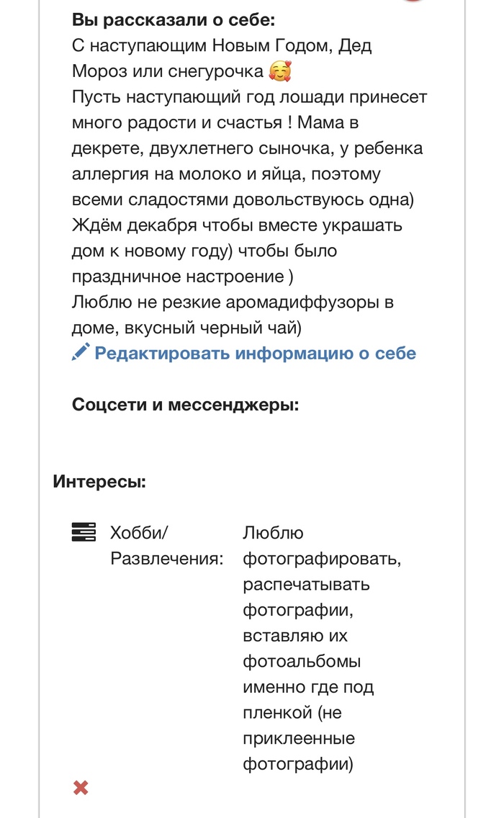Select the "Хобби/" label text

139,533
